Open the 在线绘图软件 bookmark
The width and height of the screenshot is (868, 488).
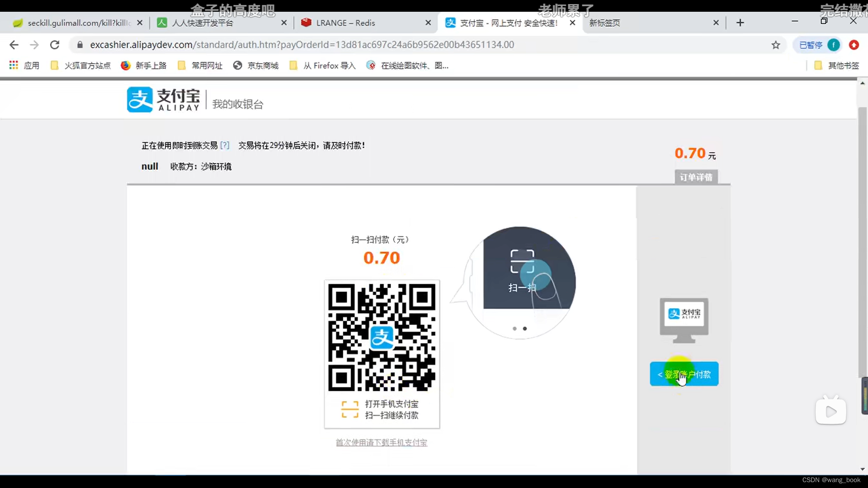point(408,66)
